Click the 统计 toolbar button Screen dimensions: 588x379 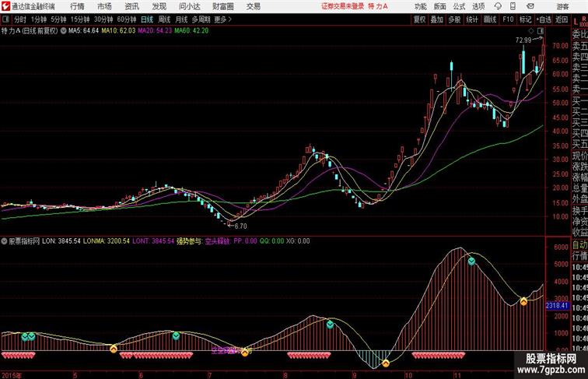tap(472, 19)
